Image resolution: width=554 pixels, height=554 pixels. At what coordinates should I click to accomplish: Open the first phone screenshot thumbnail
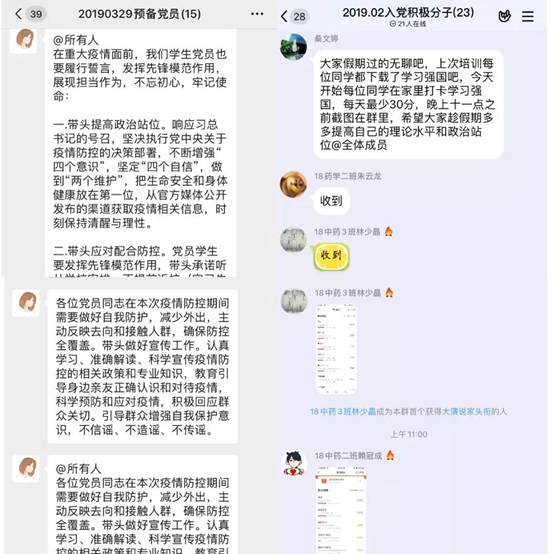tap(336, 349)
